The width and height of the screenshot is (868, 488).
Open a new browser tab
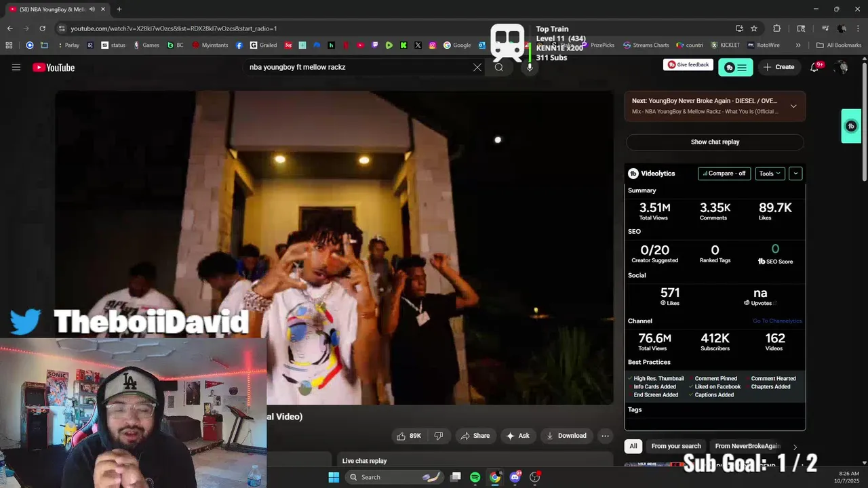(119, 9)
